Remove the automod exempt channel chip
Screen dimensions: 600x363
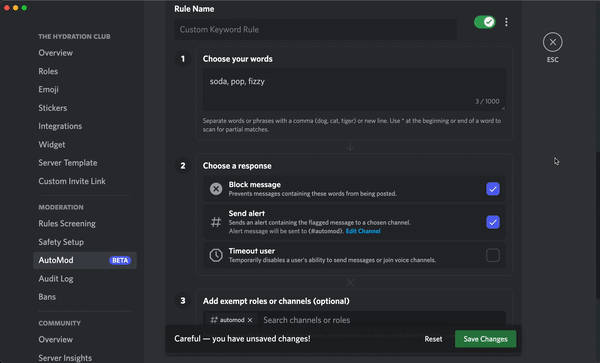click(250, 320)
